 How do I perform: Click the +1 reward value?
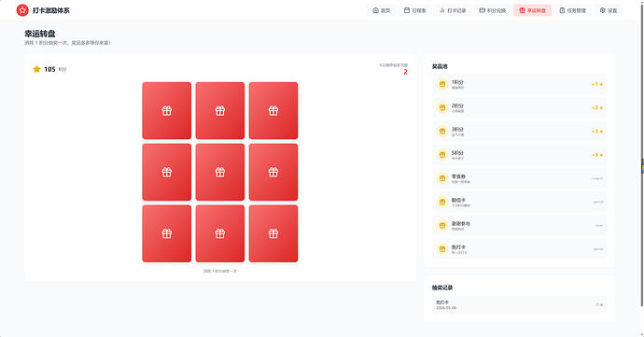[x=597, y=84]
